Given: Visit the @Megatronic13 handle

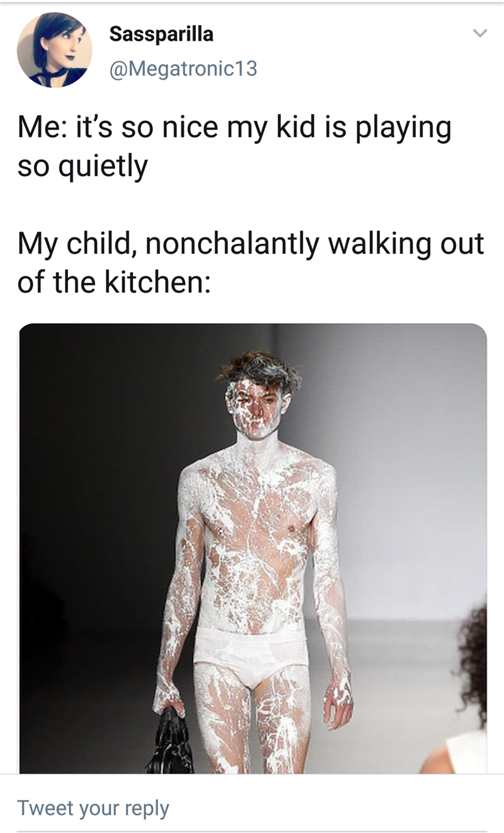Looking at the screenshot, I should click(x=183, y=67).
